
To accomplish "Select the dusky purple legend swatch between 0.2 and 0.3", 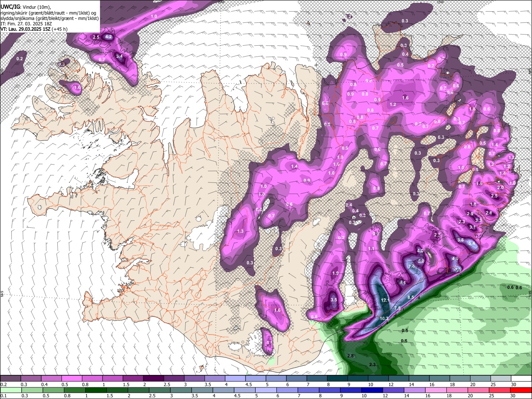I will click(11, 379).
